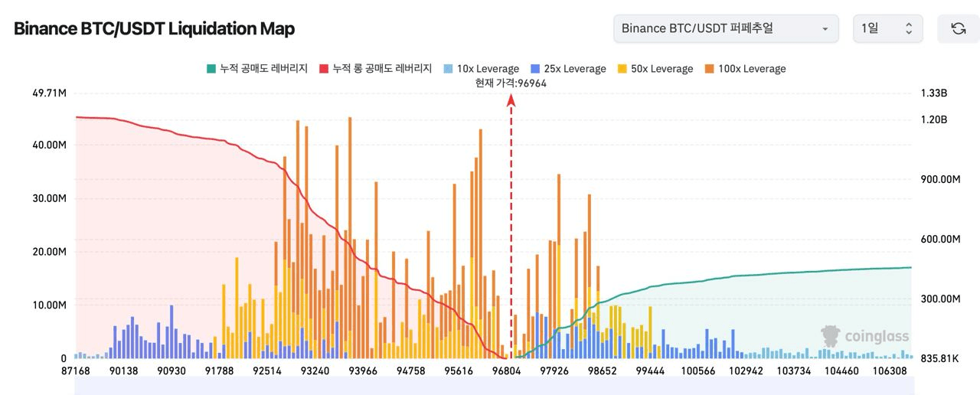Click right axis value 1.33B

[x=934, y=93]
